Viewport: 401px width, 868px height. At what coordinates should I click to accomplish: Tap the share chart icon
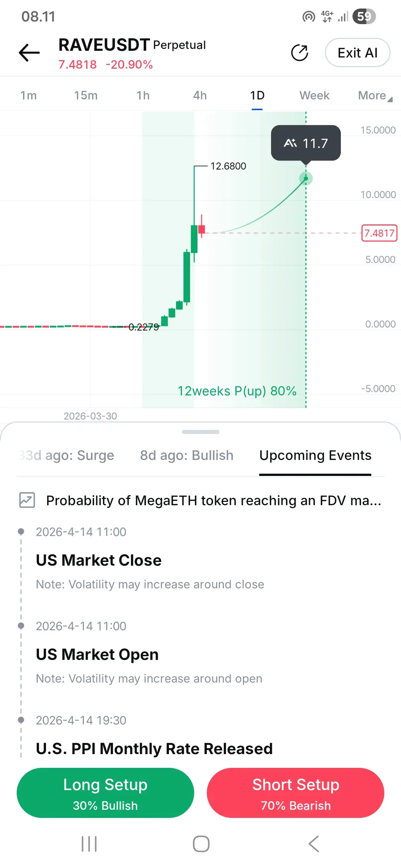coord(300,53)
